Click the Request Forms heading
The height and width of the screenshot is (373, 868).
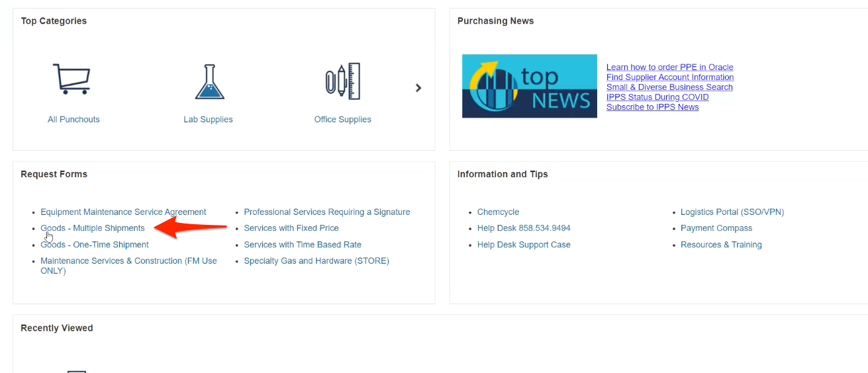pos(54,175)
